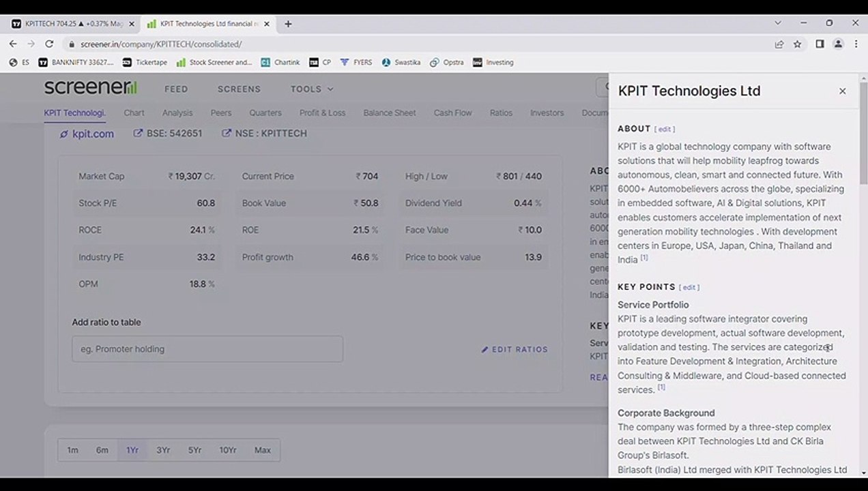
Task: Expand the TOOLS dropdown
Action: point(312,89)
